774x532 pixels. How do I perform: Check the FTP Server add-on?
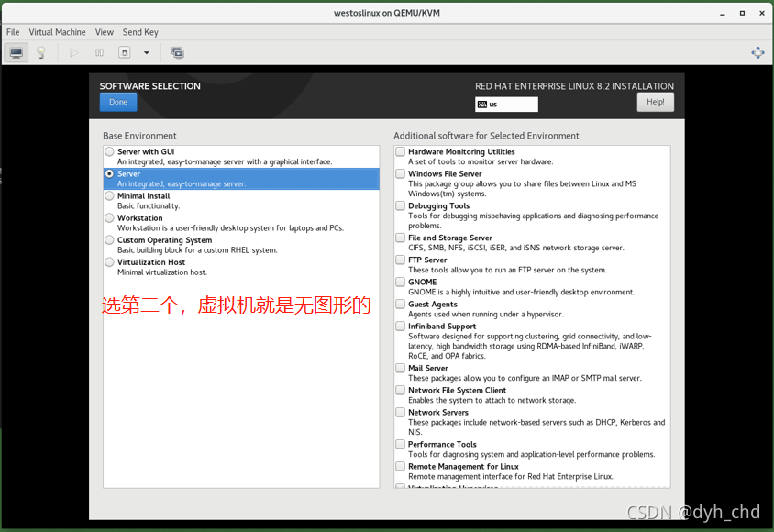[x=401, y=260]
